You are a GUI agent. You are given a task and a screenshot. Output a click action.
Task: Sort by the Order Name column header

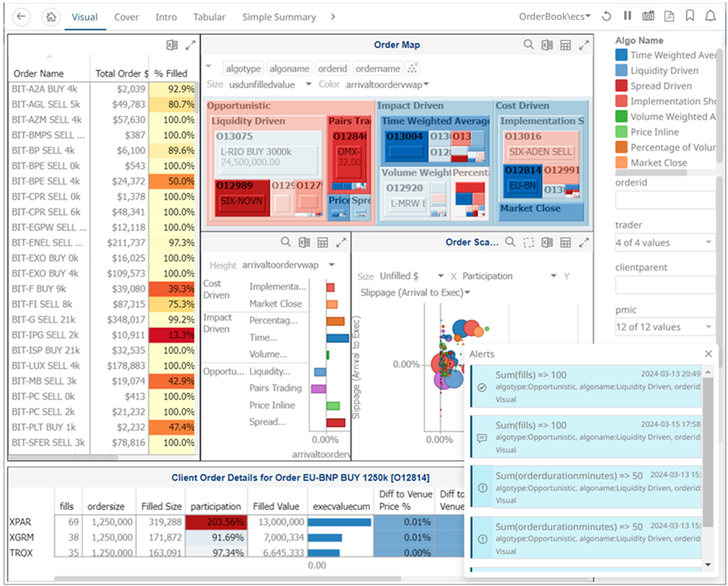[39, 73]
